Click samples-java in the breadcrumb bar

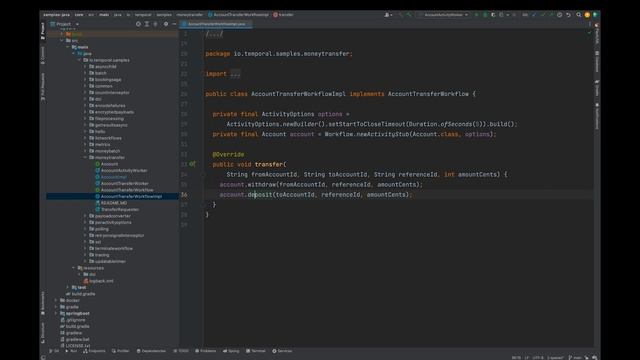point(56,15)
